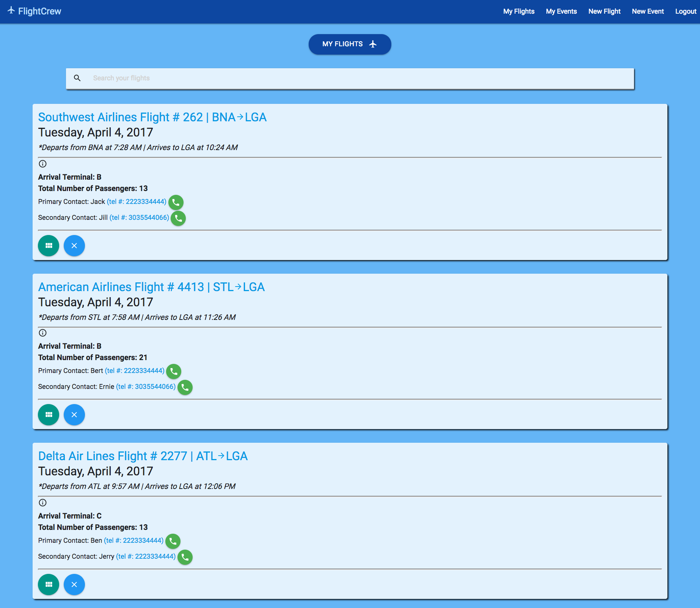Remove Delta Flight 2277 with X button
This screenshot has width=700, height=608.
click(x=74, y=584)
